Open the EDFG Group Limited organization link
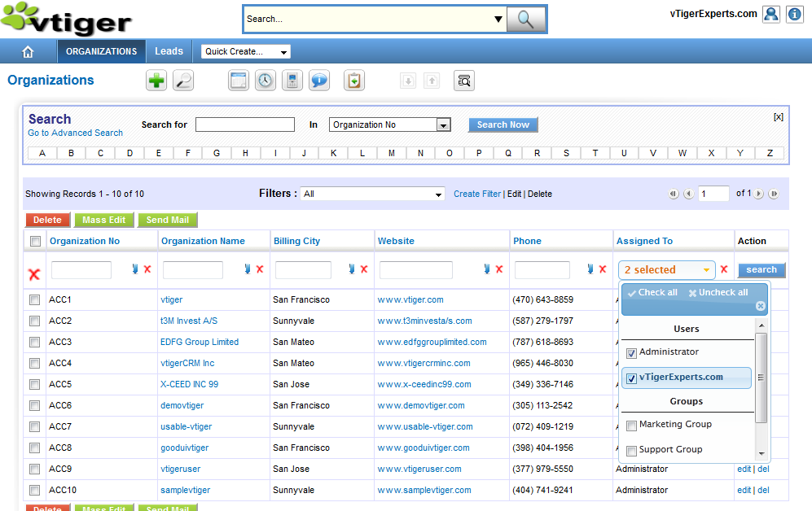Viewport: 812px width, 511px height. coord(200,343)
